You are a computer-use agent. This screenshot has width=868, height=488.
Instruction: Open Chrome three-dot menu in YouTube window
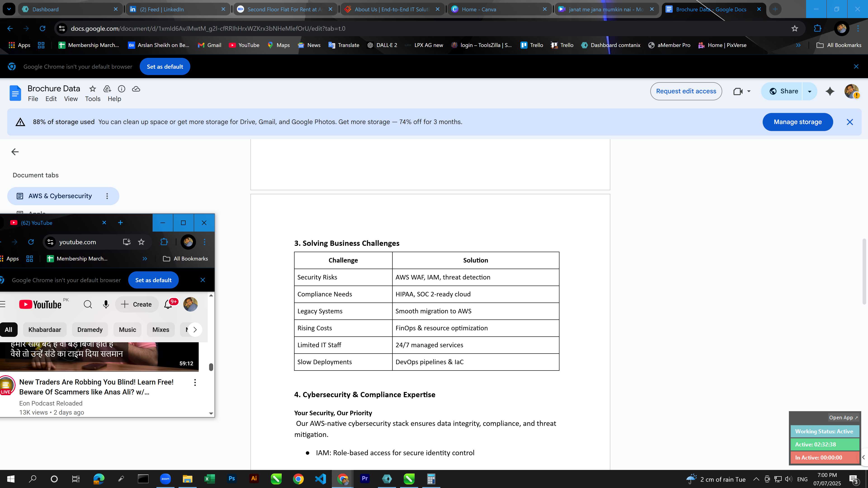point(205,242)
